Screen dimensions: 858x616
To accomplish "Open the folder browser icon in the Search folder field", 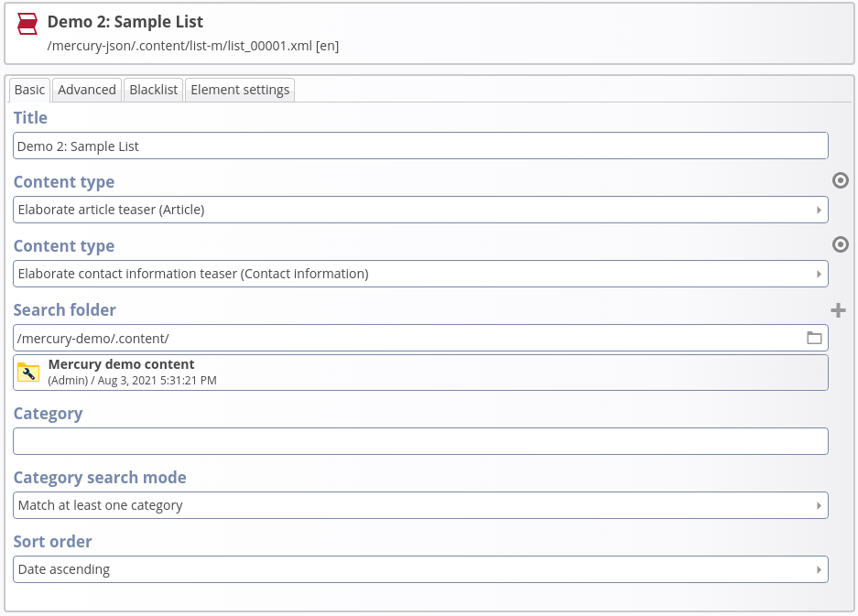I will click(x=814, y=338).
